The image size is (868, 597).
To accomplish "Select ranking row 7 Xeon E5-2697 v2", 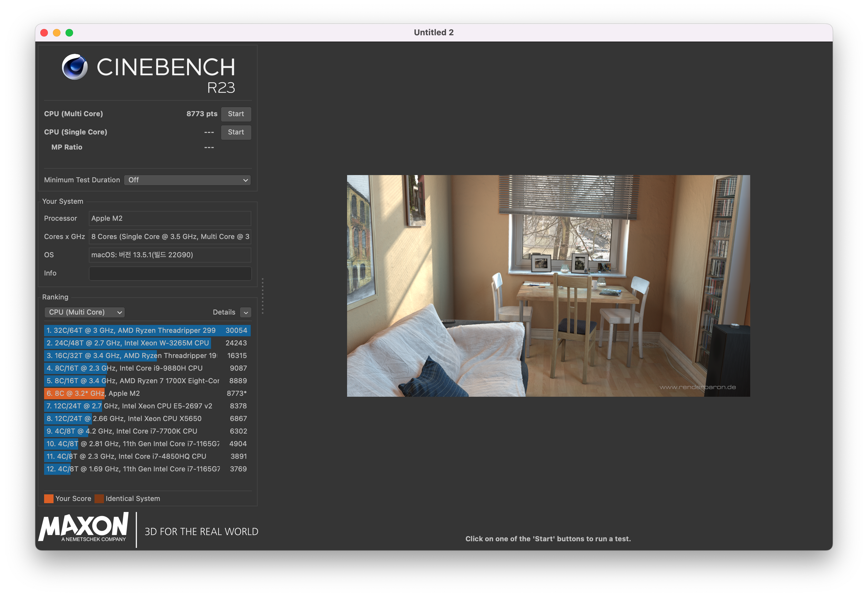I will pyautogui.click(x=147, y=406).
